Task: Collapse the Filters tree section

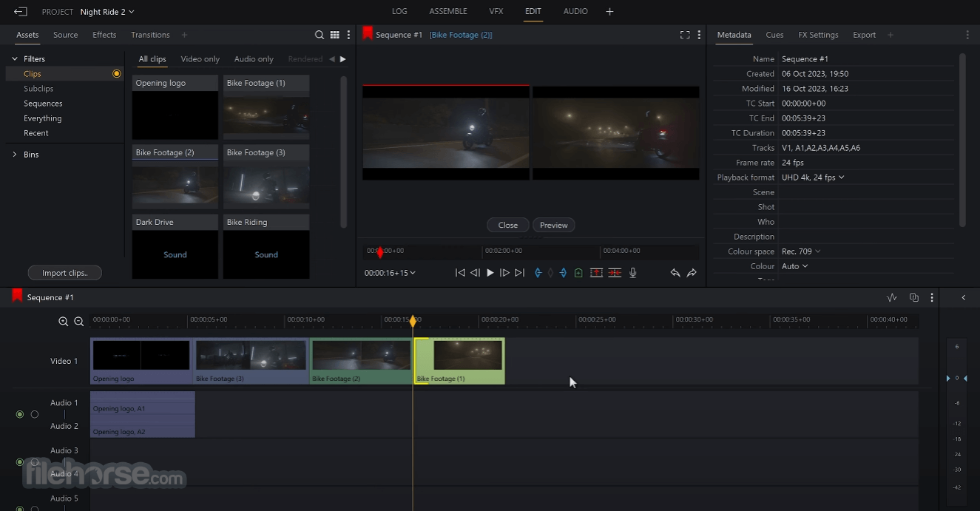Action: point(15,58)
